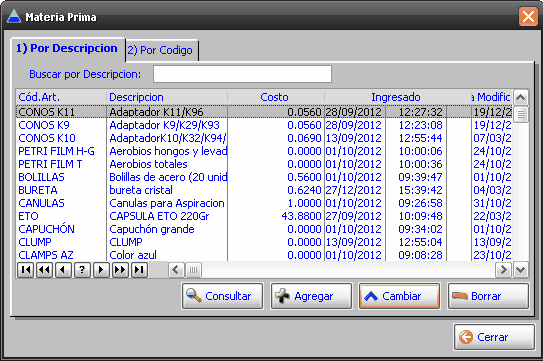Advance one page with double-right arrow
Viewport: 543px width, 361px height.
click(x=120, y=270)
